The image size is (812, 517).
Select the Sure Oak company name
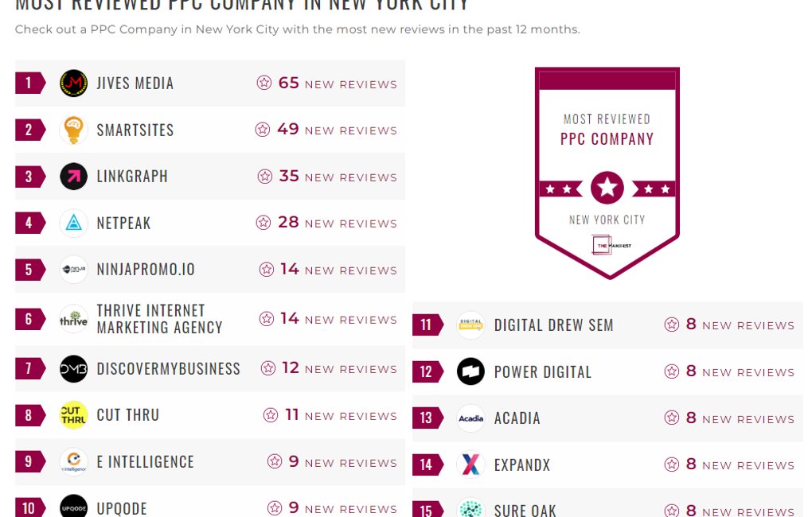525,510
